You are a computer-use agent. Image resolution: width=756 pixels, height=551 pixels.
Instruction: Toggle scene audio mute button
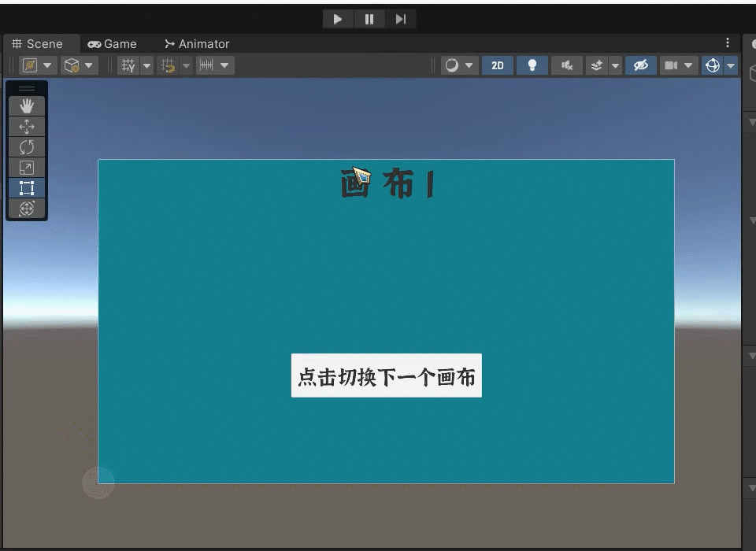tap(567, 65)
